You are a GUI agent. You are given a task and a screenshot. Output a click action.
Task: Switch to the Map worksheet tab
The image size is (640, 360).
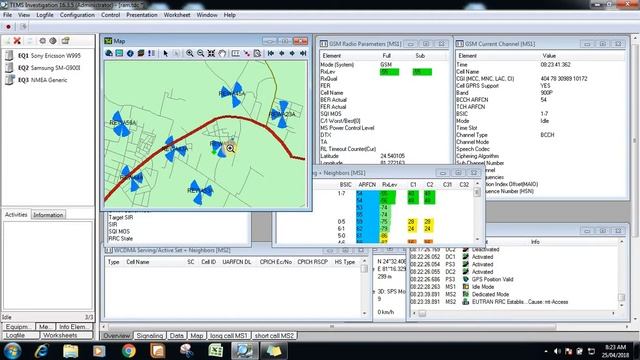click(196, 336)
